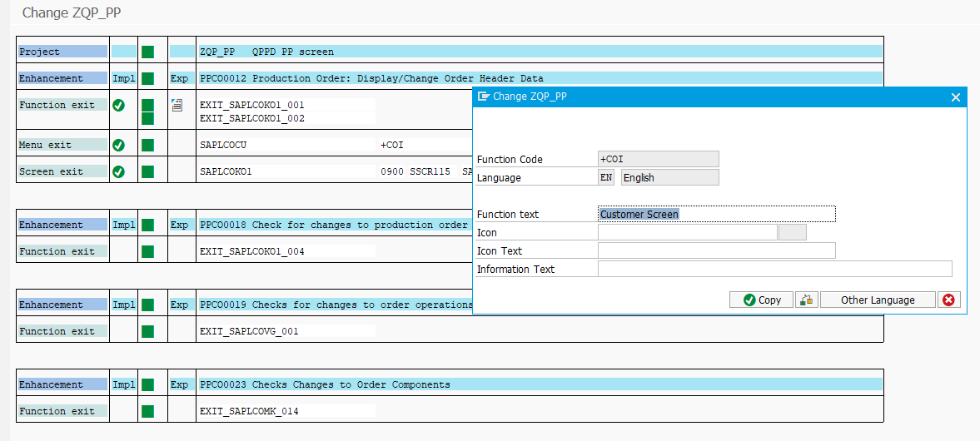Click the Other Language button
Viewport: 980px width, 441px height.
(877, 300)
